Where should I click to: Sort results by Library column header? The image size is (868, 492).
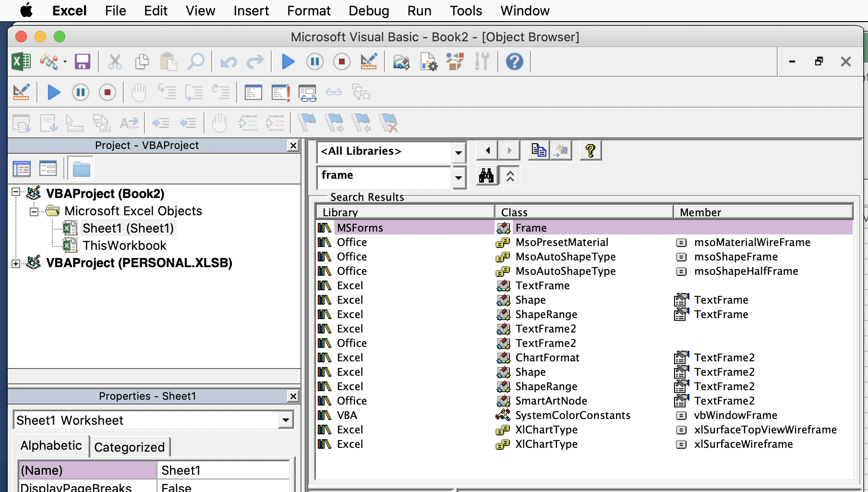click(405, 212)
